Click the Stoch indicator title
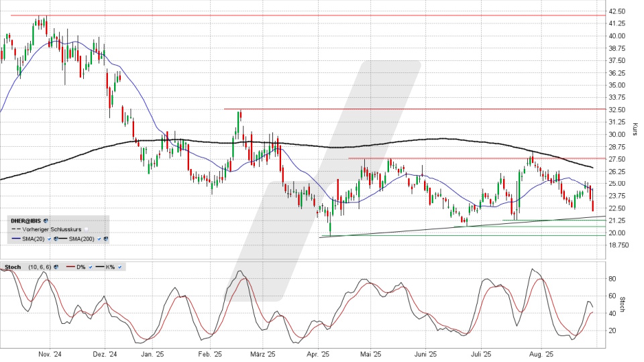This screenshot has width=644, height=362. (x=13, y=267)
